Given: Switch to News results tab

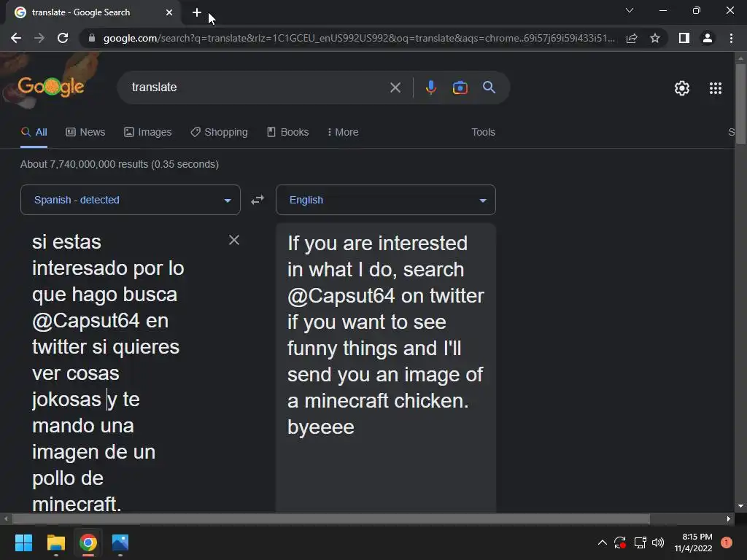Looking at the screenshot, I should (x=85, y=133).
